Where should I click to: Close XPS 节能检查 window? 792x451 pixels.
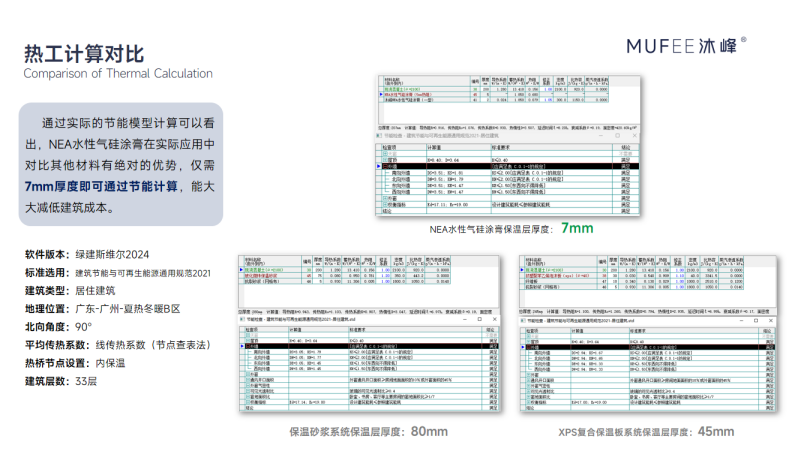pyautogui.click(x=771, y=321)
